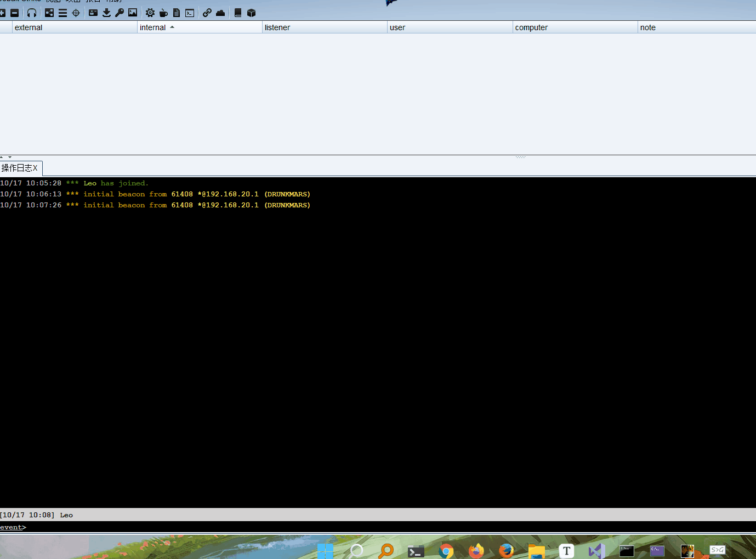Switch to pivot graph view icon

click(49, 13)
